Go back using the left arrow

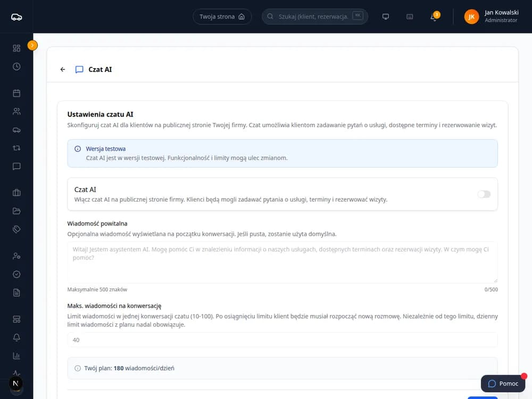point(63,70)
